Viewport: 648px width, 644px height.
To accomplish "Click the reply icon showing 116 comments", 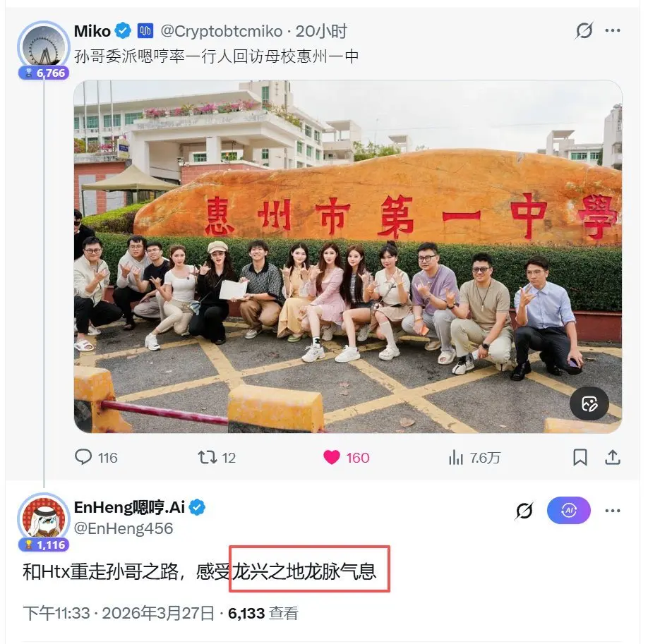I will 83,457.
